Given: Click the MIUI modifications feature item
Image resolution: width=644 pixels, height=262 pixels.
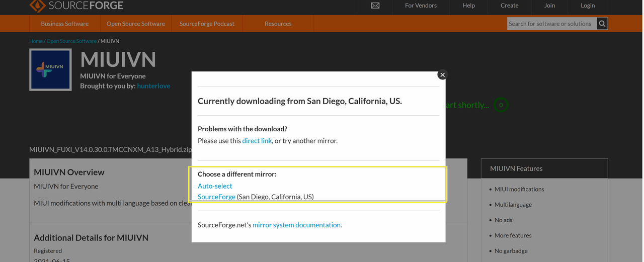Looking at the screenshot, I should pyautogui.click(x=519, y=189).
